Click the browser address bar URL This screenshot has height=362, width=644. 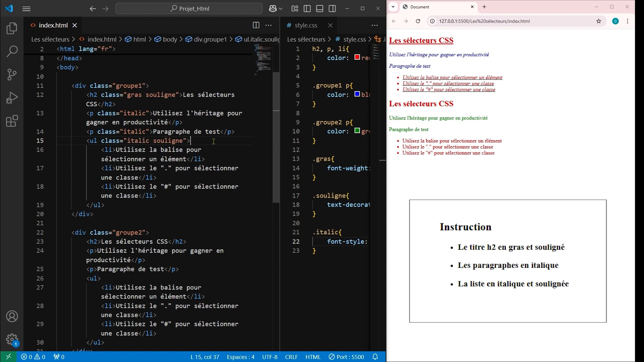tap(484, 21)
